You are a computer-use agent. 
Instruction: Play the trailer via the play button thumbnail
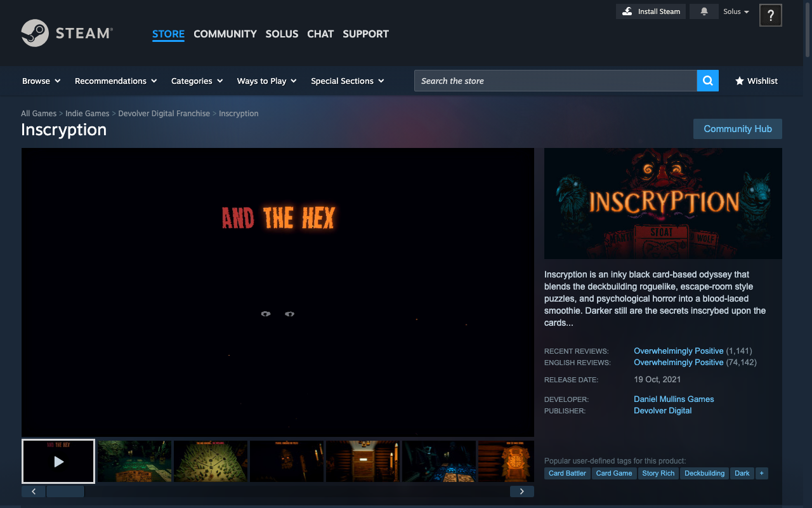[x=58, y=461]
